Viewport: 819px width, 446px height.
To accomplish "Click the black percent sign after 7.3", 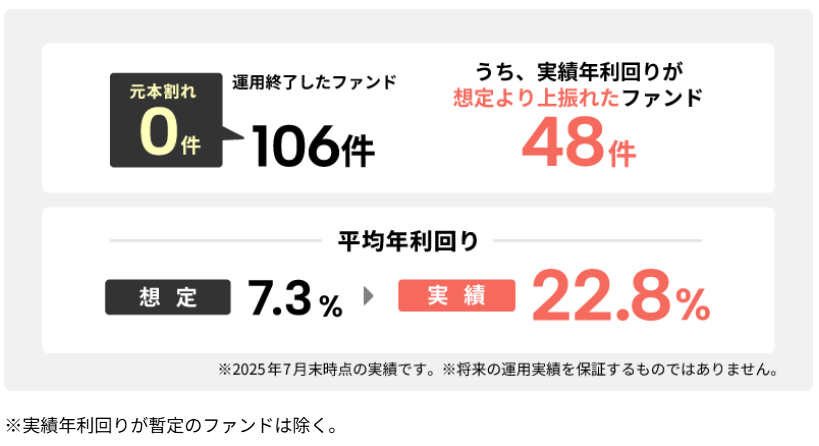I will point(331,306).
